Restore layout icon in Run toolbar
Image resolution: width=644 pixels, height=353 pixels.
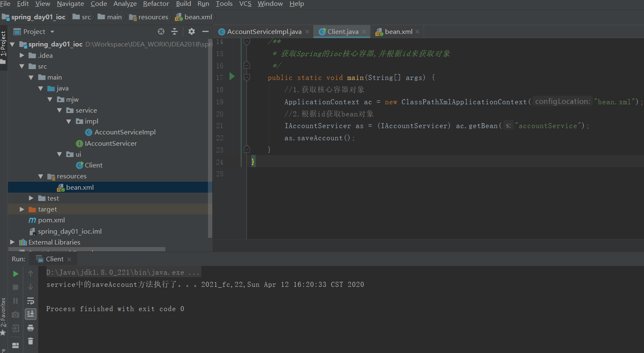pyautogui.click(x=15, y=345)
